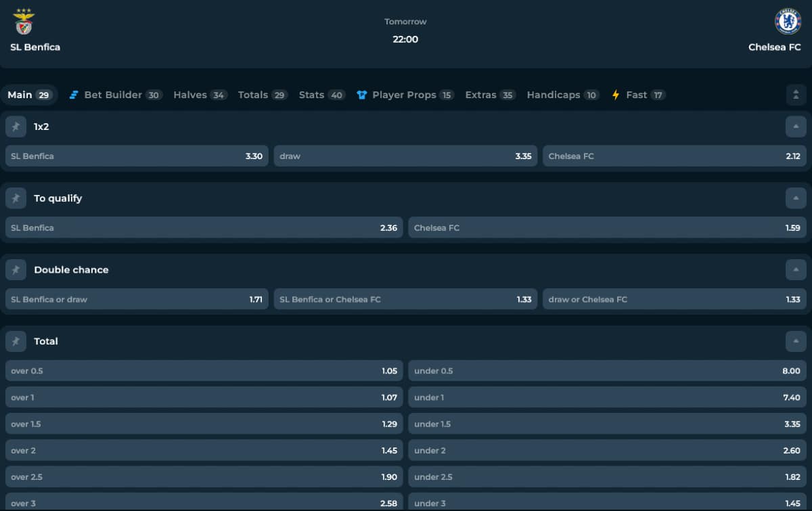This screenshot has width=812, height=511.
Task: Select SL Benfica or draw at 1.71
Action: (x=137, y=299)
